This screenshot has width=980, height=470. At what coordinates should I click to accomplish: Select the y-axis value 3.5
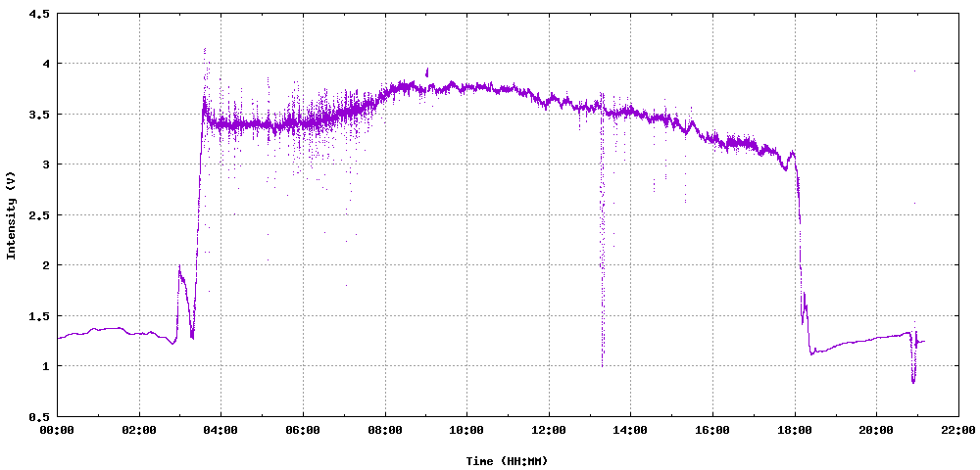[x=40, y=115]
